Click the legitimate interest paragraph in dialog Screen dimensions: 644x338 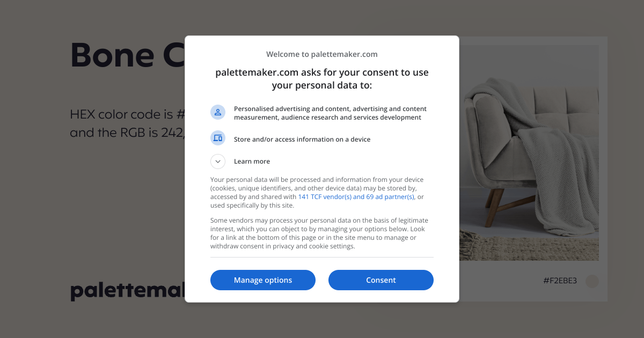click(x=319, y=233)
